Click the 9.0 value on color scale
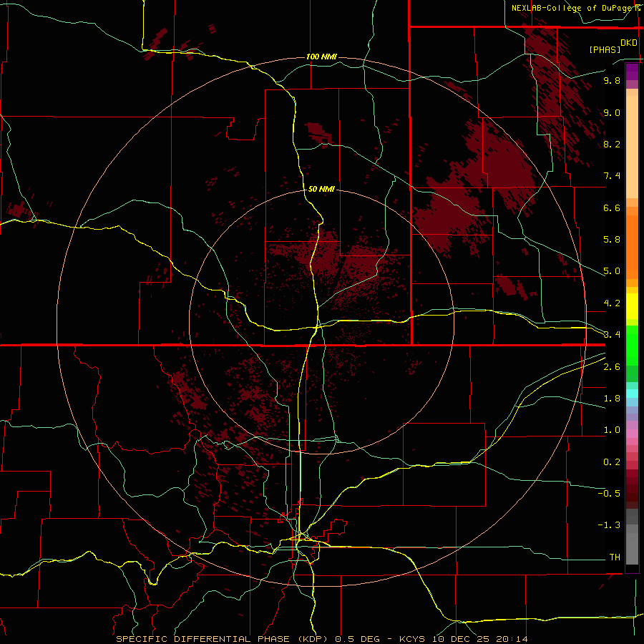This screenshot has width=644, height=644. (612, 112)
